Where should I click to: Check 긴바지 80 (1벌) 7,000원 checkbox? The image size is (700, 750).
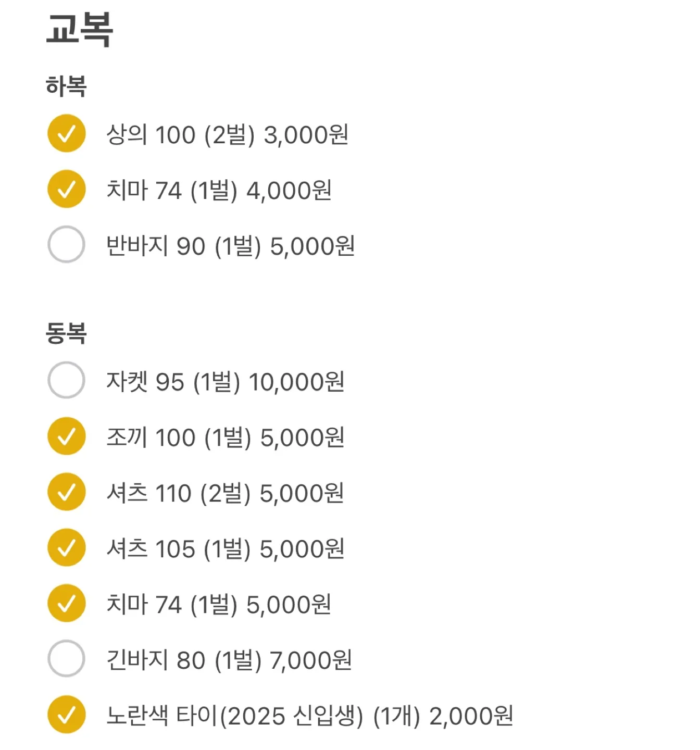click(66, 659)
